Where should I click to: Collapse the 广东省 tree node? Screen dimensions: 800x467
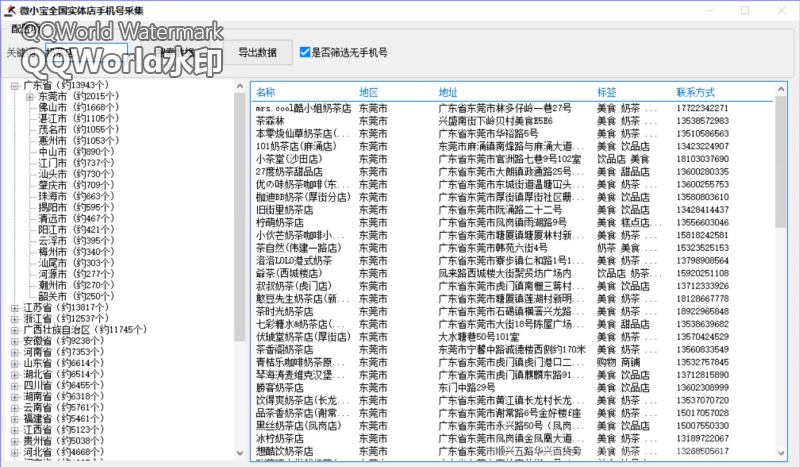coord(13,85)
